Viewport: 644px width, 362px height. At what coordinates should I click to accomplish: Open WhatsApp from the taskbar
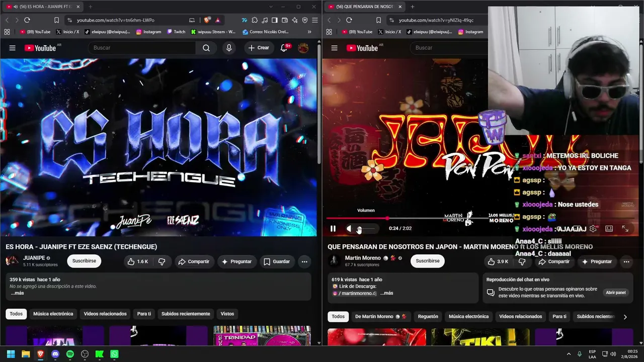tap(114, 354)
